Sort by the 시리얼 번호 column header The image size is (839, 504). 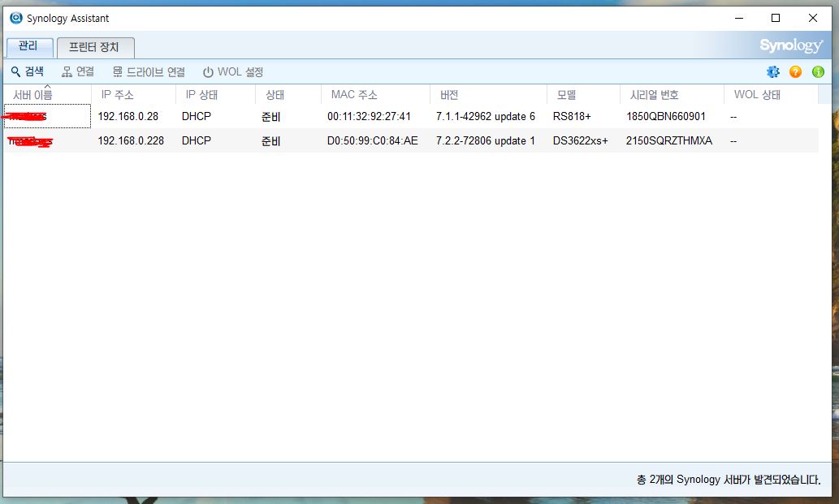point(672,95)
